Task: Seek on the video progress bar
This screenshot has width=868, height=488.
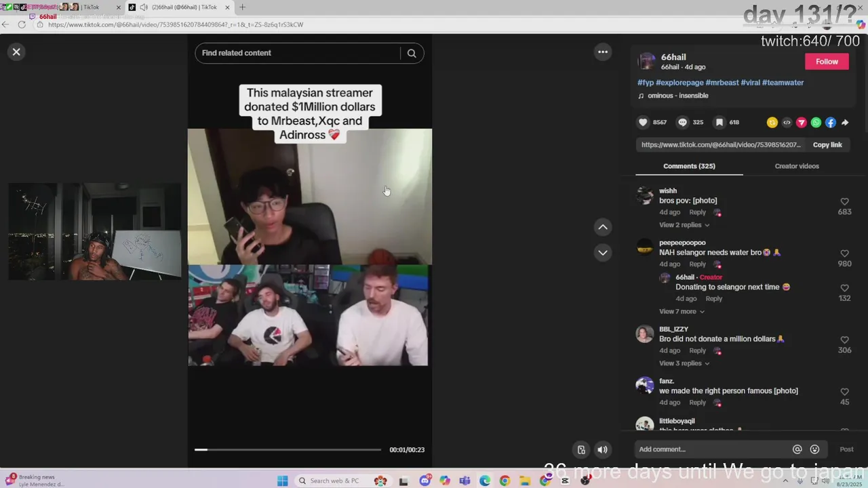Action: (288, 449)
